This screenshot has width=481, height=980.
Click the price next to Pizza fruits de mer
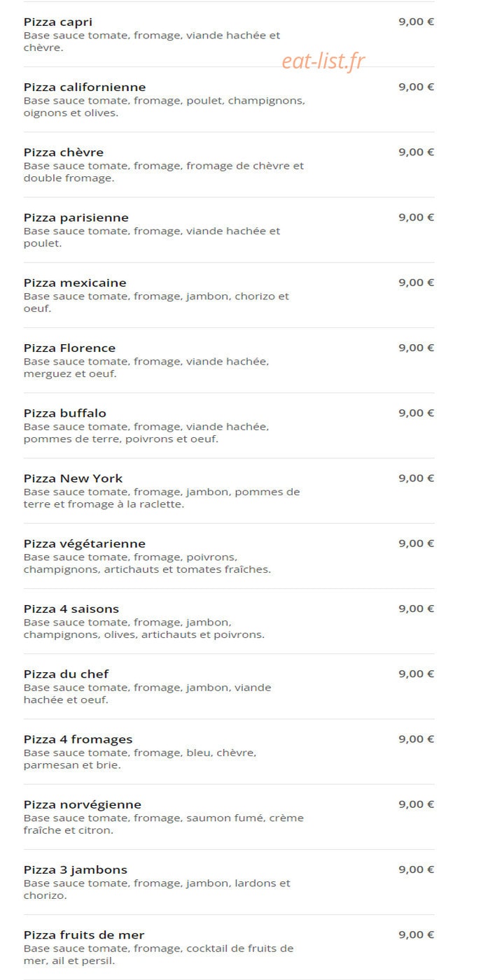pyautogui.click(x=417, y=935)
